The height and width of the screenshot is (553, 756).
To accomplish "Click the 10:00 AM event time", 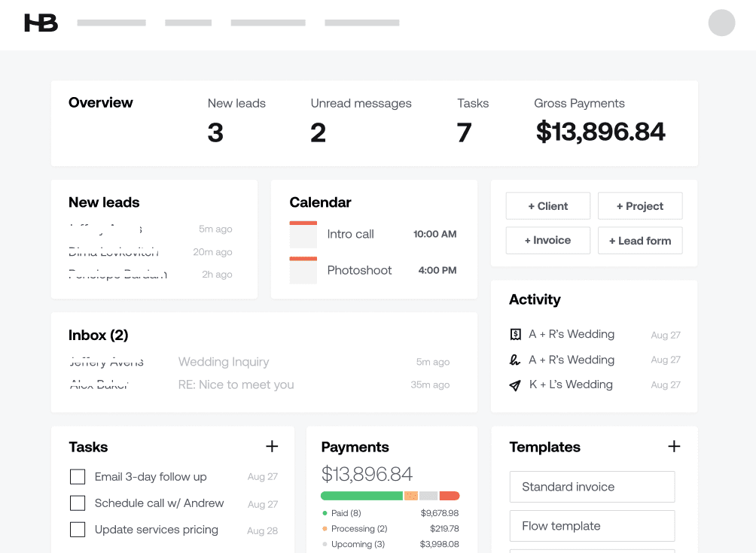I will click(x=435, y=234).
